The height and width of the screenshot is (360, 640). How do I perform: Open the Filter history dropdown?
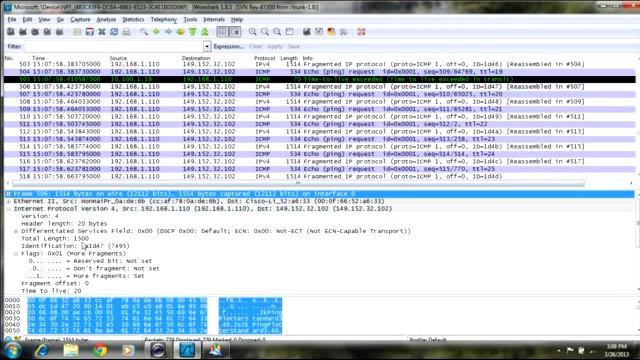[x=207, y=47]
